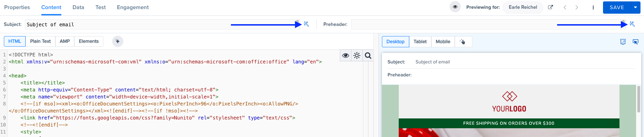Toggle the editor light/dark theme sun icon
The height and width of the screenshot is (137, 644).
357,56
